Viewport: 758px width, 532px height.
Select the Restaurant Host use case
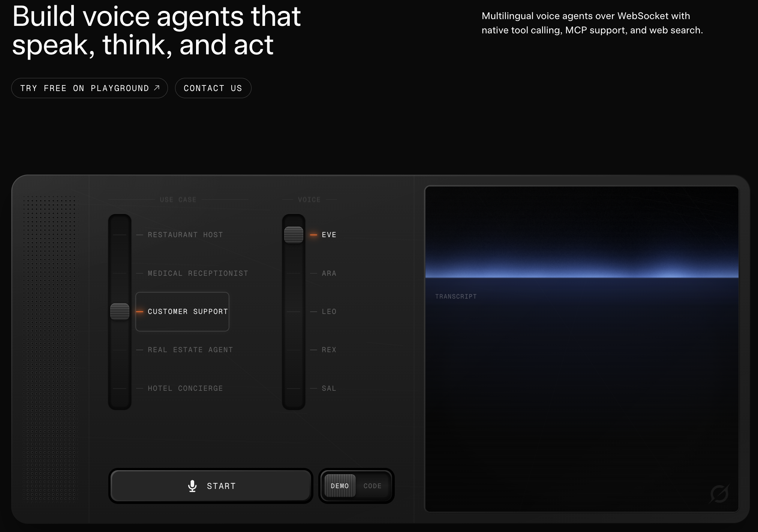[x=185, y=235]
